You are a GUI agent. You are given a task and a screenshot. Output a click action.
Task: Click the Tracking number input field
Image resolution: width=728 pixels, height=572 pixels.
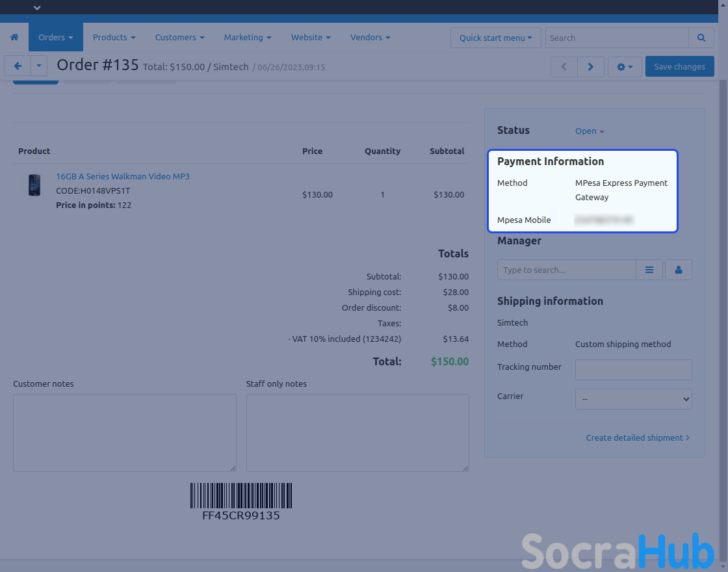(633, 370)
